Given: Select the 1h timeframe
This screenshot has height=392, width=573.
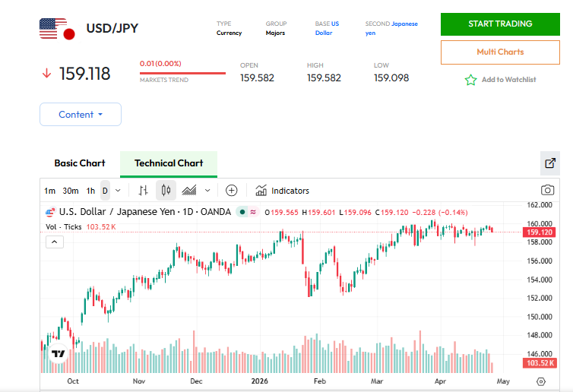Looking at the screenshot, I should tap(90, 190).
